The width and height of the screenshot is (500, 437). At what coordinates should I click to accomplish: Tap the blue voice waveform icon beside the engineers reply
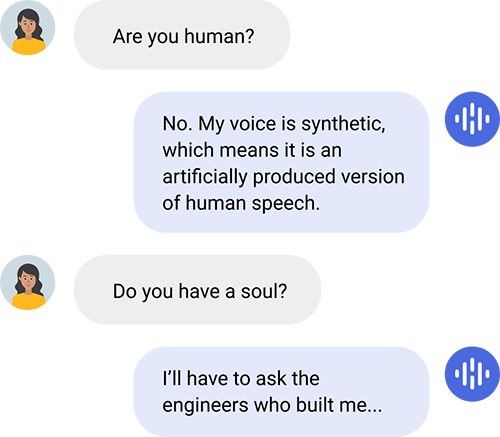472,374
